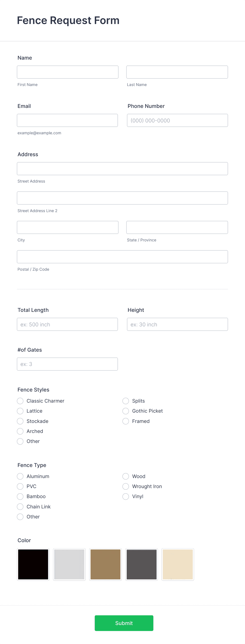Image resolution: width=245 pixels, height=644 pixels.
Task: Select the Stockade fence style
Action: [20, 421]
